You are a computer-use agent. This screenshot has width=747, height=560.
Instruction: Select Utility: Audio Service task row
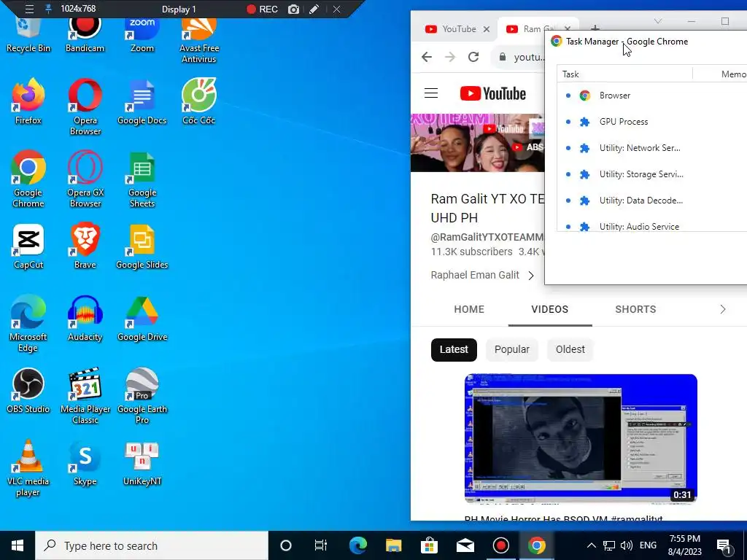click(651, 224)
